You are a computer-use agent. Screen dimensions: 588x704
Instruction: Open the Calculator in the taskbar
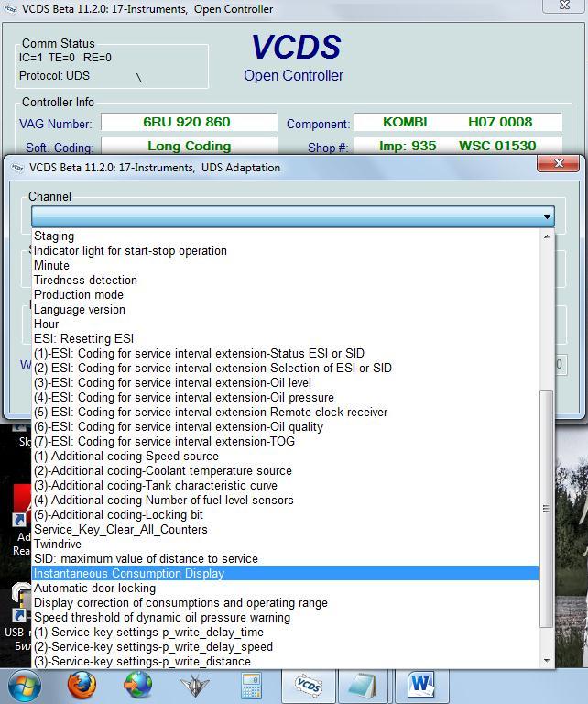tap(251, 685)
